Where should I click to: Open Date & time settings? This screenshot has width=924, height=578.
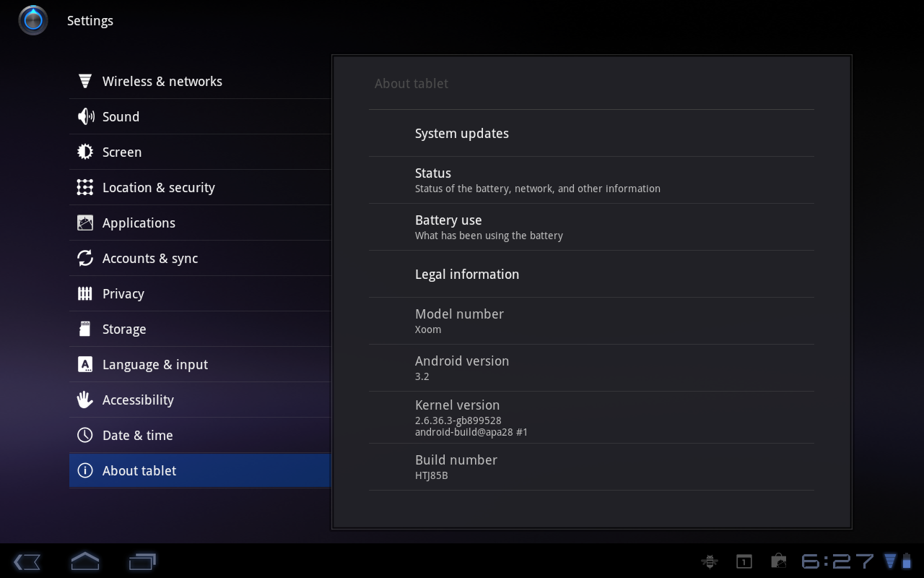click(200, 435)
